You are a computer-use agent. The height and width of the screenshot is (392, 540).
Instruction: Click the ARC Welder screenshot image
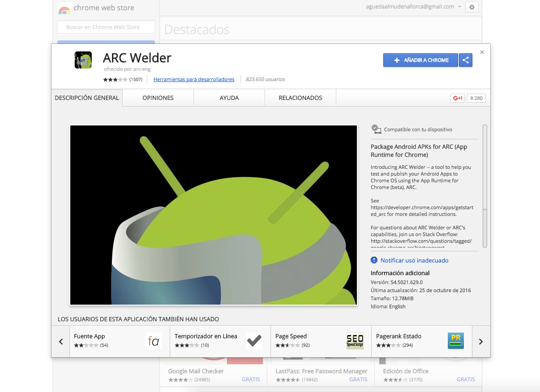[x=214, y=215]
